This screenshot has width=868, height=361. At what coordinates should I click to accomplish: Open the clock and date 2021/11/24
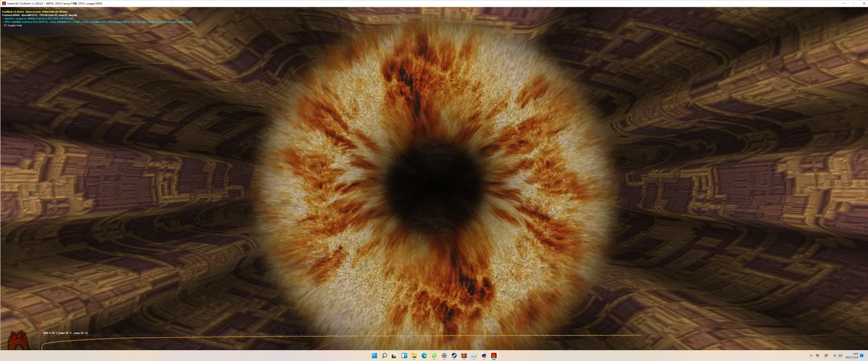[x=852, y=356]
